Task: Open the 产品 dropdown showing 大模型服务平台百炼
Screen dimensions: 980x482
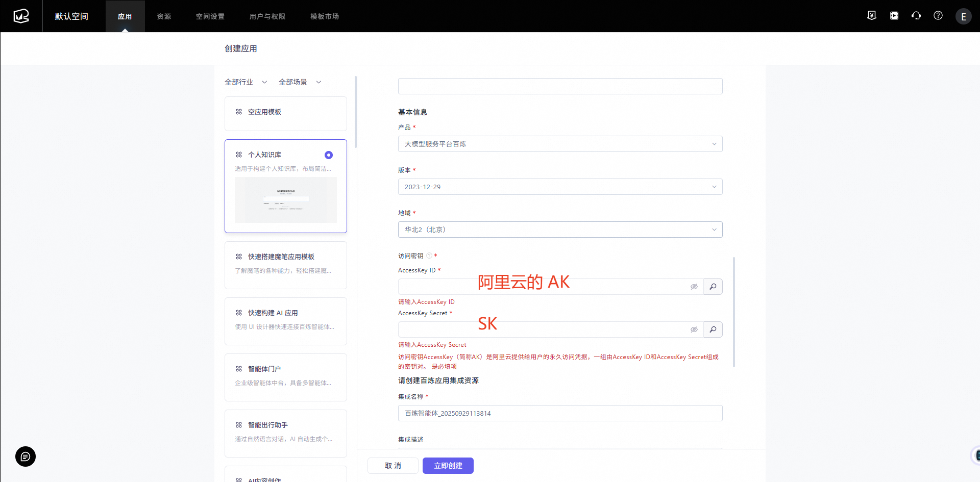Action: tap(560, 144)
